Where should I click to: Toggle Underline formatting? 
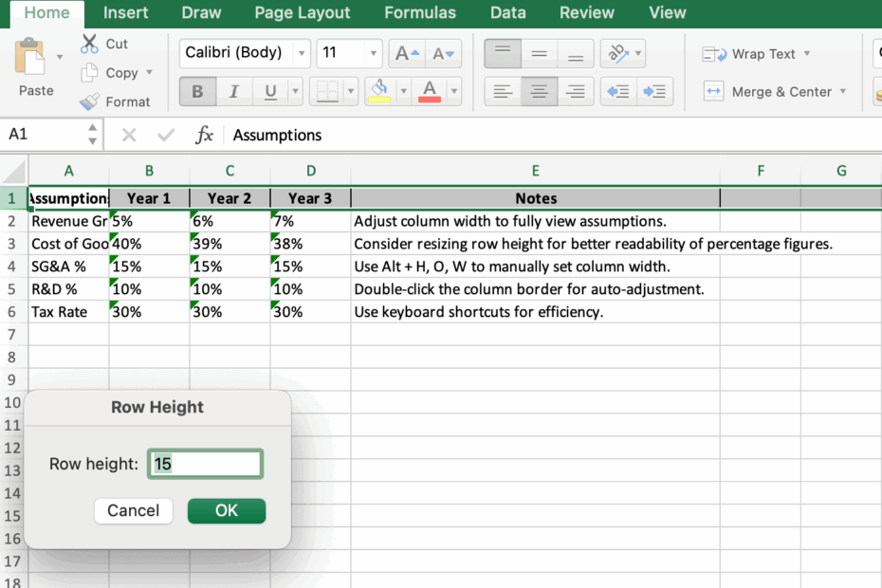(x=270, y=91)
